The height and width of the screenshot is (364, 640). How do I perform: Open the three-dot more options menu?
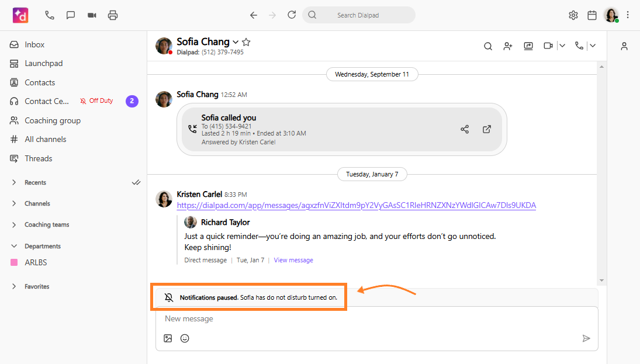coord(628,15)
